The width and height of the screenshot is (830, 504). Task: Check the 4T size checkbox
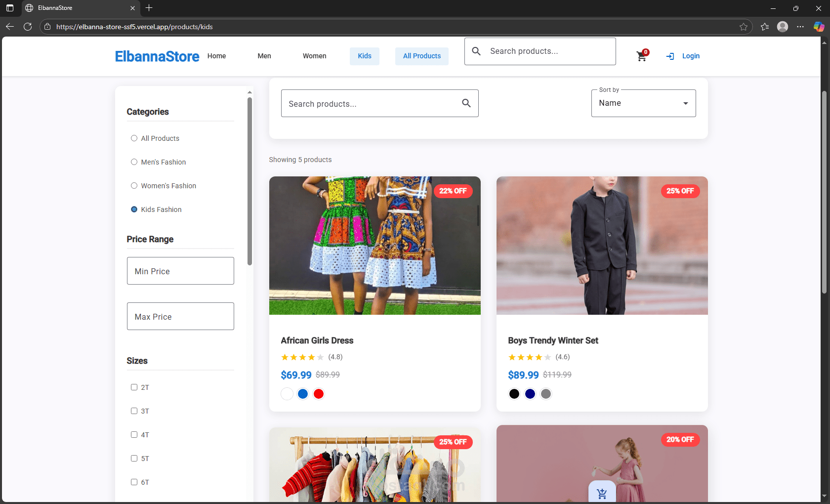(134, 435)
